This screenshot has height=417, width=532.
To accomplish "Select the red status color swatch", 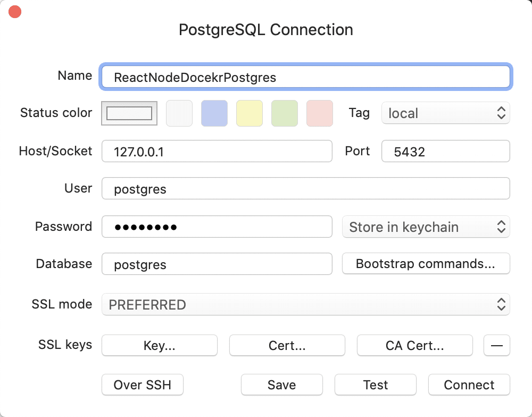I will click(319, 113).
